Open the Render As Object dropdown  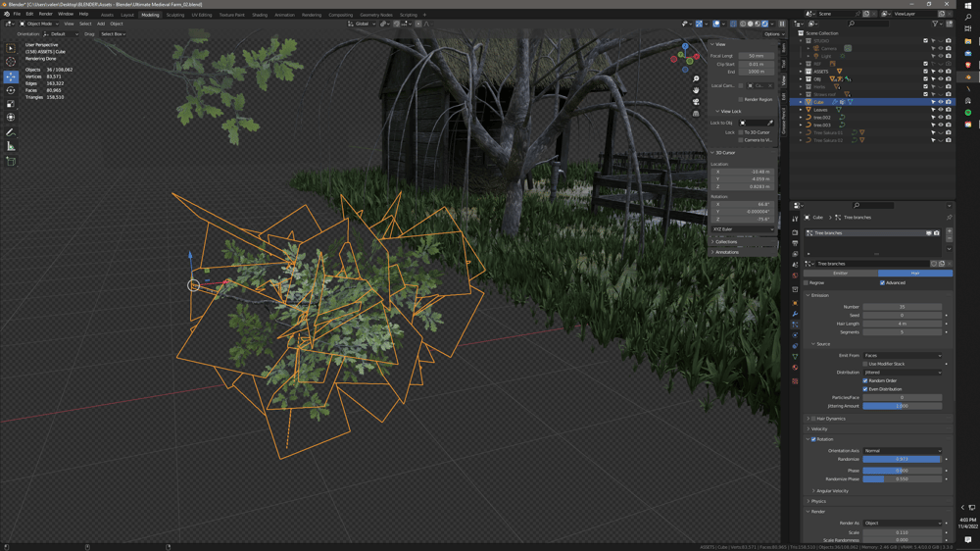point(903,523)
